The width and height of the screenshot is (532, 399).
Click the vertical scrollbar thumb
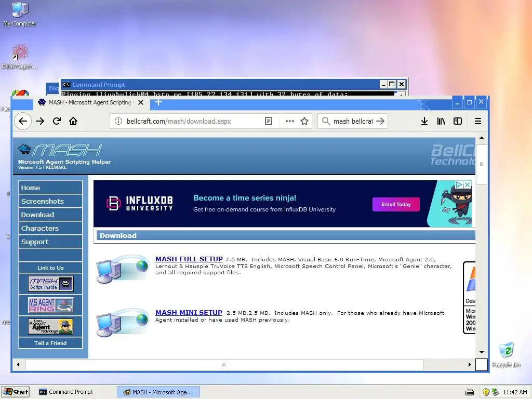coord(482,164)
